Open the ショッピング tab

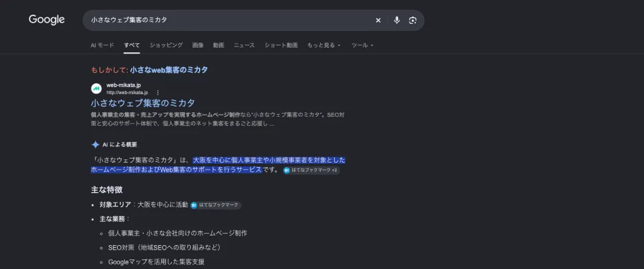[x=166, y=45]
